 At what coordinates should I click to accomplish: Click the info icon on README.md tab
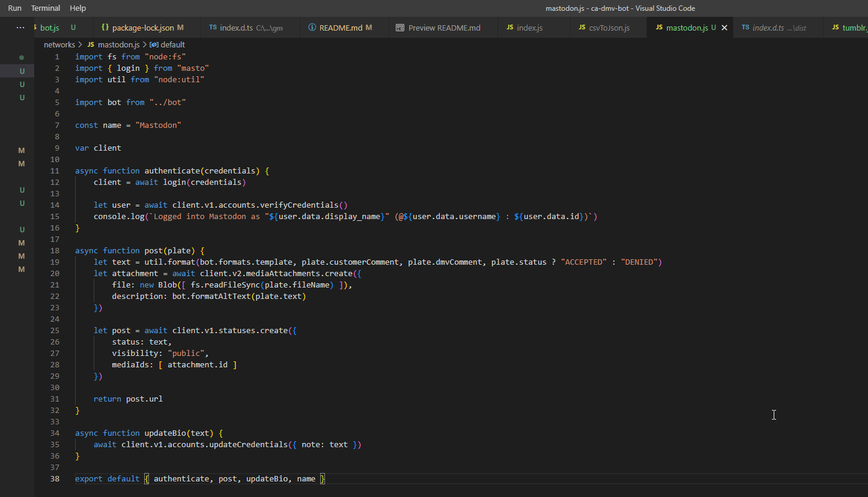[312, 28]
